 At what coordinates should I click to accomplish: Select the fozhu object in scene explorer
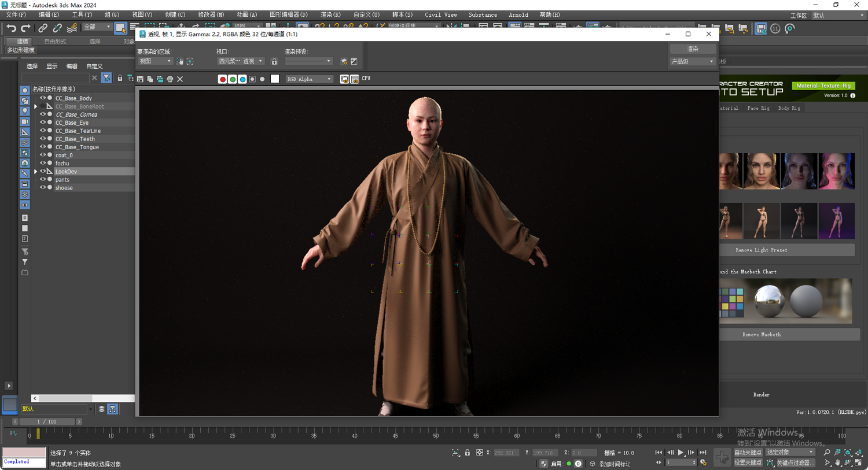point(62,164)
